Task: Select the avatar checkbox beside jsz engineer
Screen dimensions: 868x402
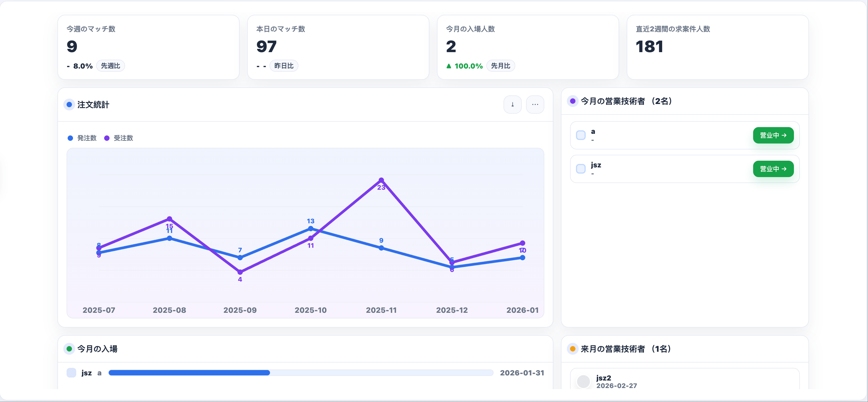Action: point(581,169)
